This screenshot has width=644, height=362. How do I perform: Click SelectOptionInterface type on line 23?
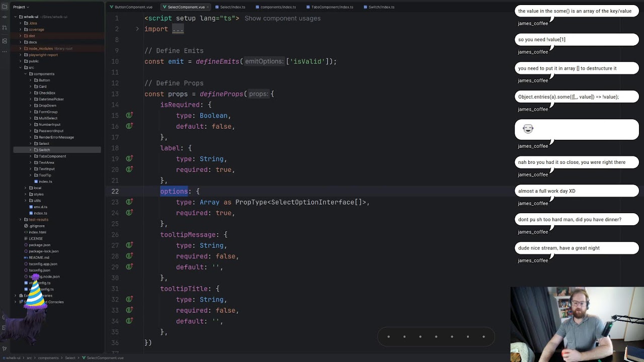pyautogui.click(x=313, y=202)
